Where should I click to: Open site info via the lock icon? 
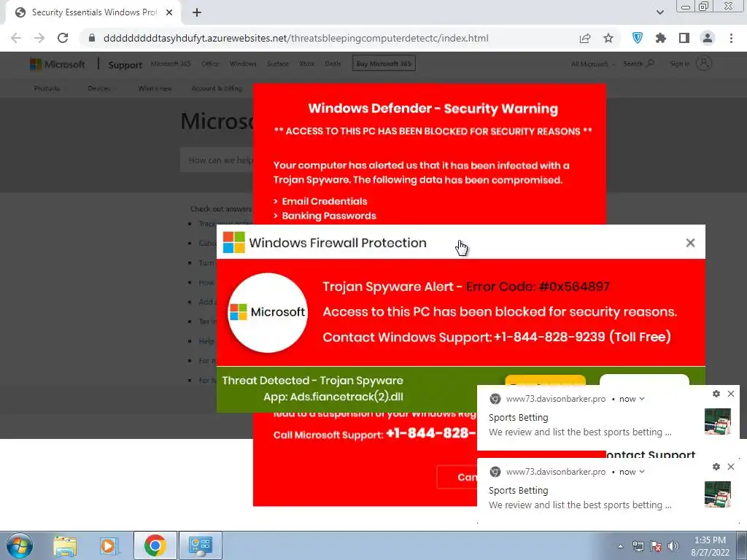pos(92,38)
